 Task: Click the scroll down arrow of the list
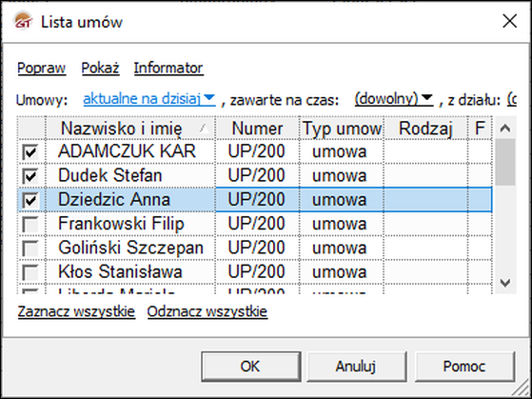[x=505, y=283]
